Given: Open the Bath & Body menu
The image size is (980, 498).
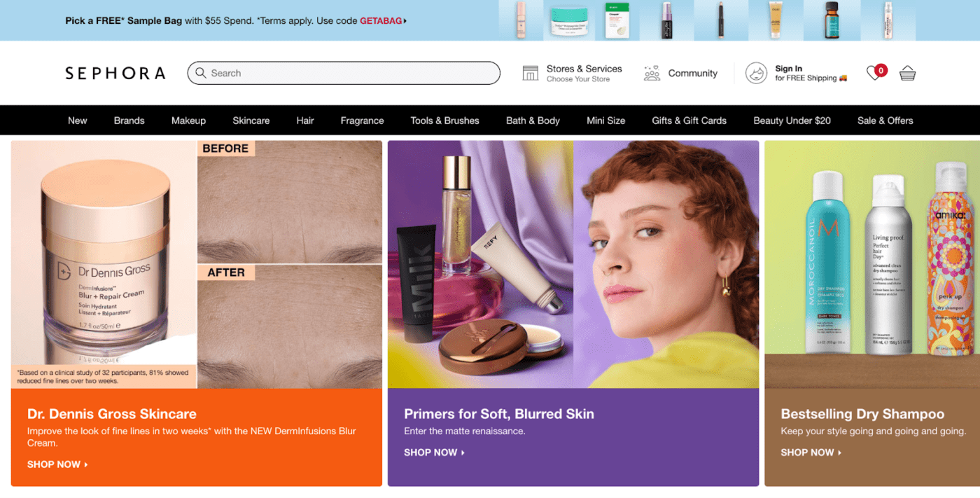Looking at the screenshot, I should pyautogui.click(x=533, y=120).
